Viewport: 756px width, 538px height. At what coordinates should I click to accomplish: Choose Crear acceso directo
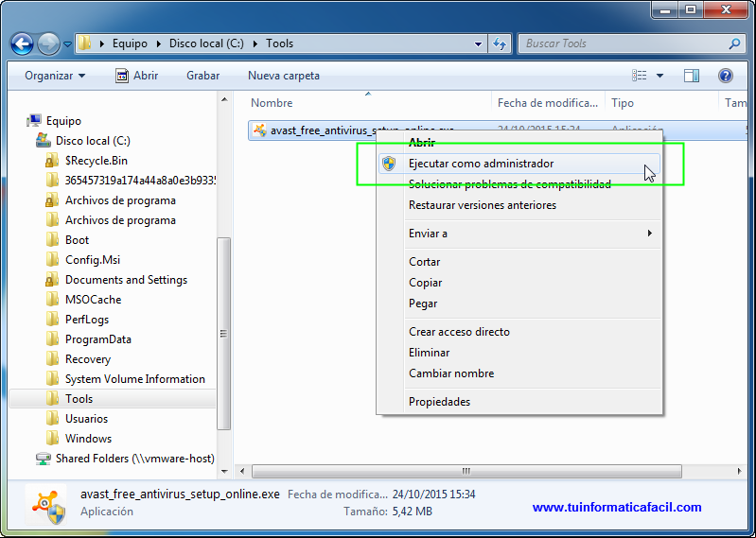pyautogui.click(x=459, y=332)
